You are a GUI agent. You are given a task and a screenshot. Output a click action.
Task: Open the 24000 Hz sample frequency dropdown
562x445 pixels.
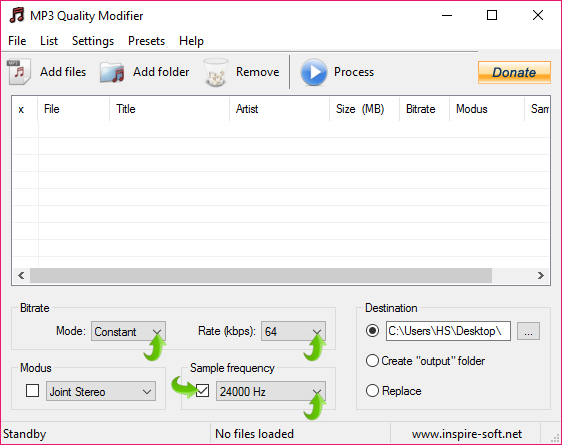[271, 391]
